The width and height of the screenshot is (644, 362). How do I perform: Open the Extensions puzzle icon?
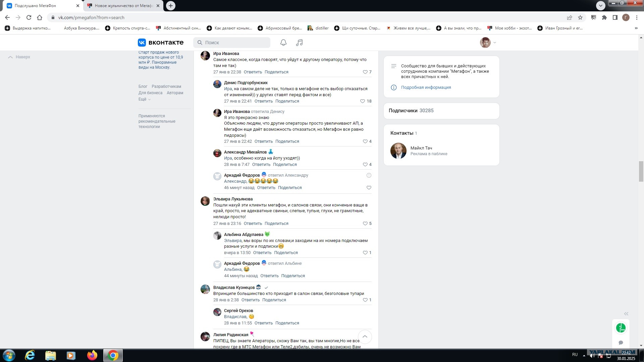pos(604,17)
